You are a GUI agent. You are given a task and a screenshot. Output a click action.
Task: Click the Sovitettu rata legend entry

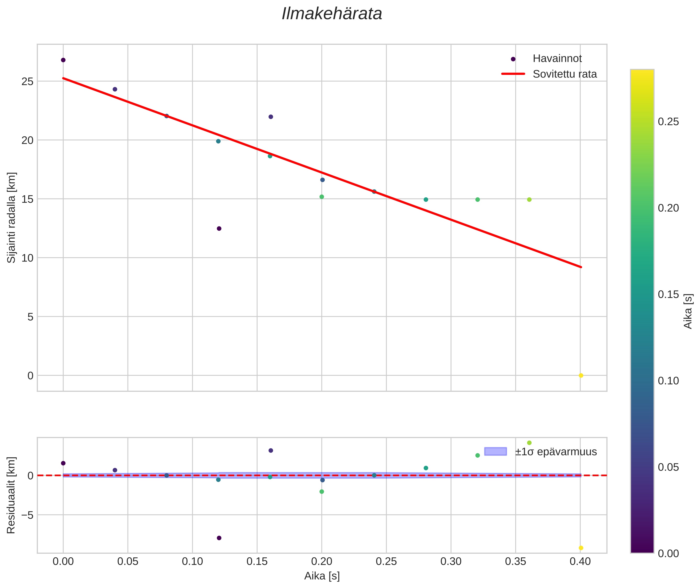pos(565,74)
